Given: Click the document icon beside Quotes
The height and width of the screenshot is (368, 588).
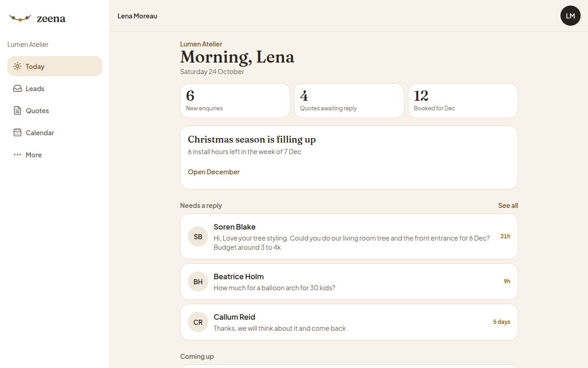Looking at the screenshot, I should point(17,110).
